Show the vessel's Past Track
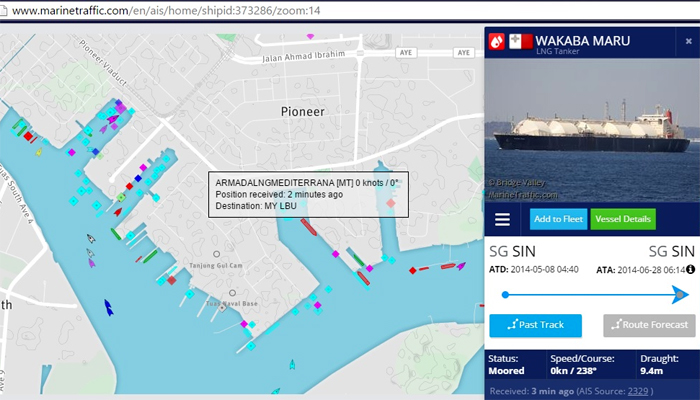Screen dimensions: 700x400 tap(535, 325)
